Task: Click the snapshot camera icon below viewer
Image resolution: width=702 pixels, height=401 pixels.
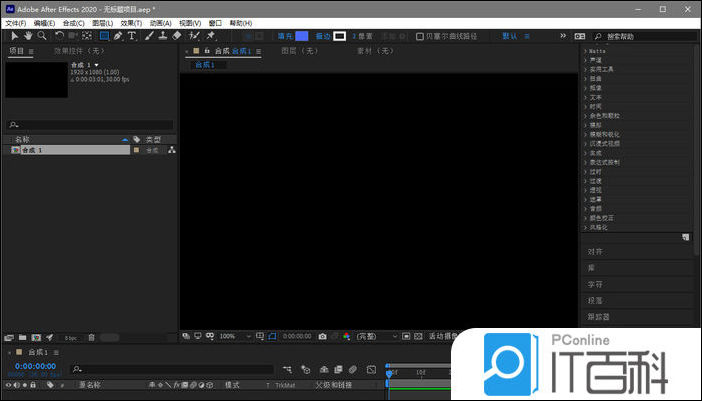Action: pyautogui.click(x=322, y=336)
